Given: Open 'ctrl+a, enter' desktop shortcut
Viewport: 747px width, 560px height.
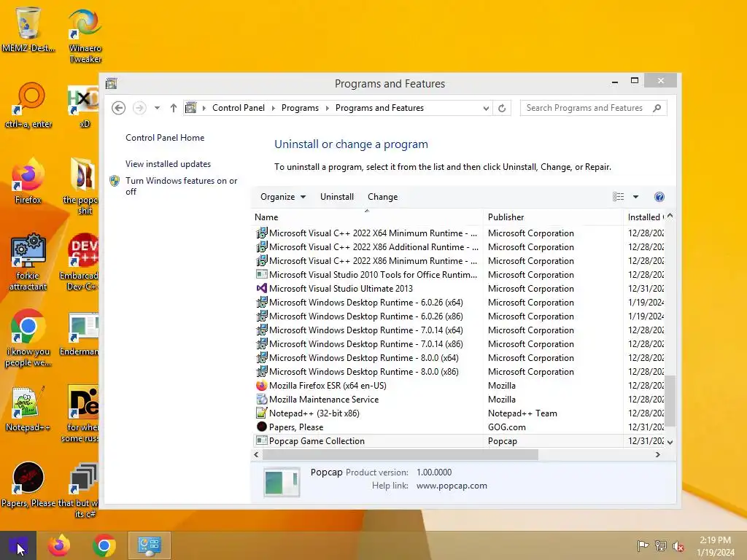Looking at the screenshot, I should click(28, 106).
